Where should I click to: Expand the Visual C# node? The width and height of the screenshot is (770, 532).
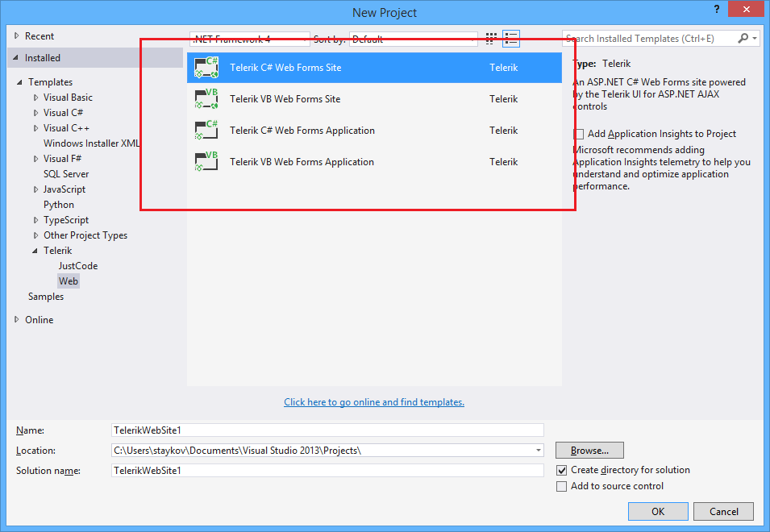point(35,113)
